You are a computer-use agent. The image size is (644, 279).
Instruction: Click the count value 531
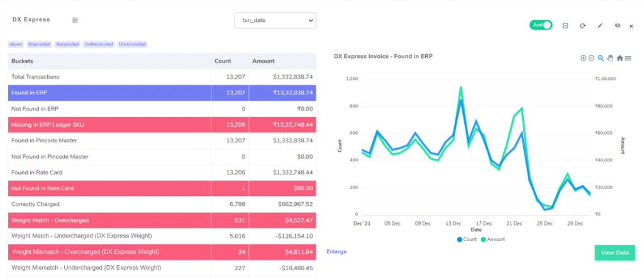pos(240,220)
